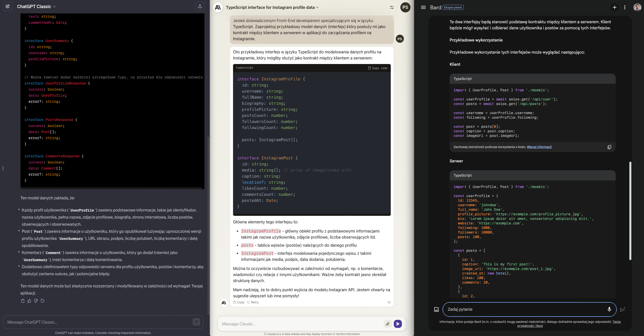The height and width of the screenshot is (336, 644).
Task: Click the Bard vertical scrollbar
Action: click(x=630, y=211)
